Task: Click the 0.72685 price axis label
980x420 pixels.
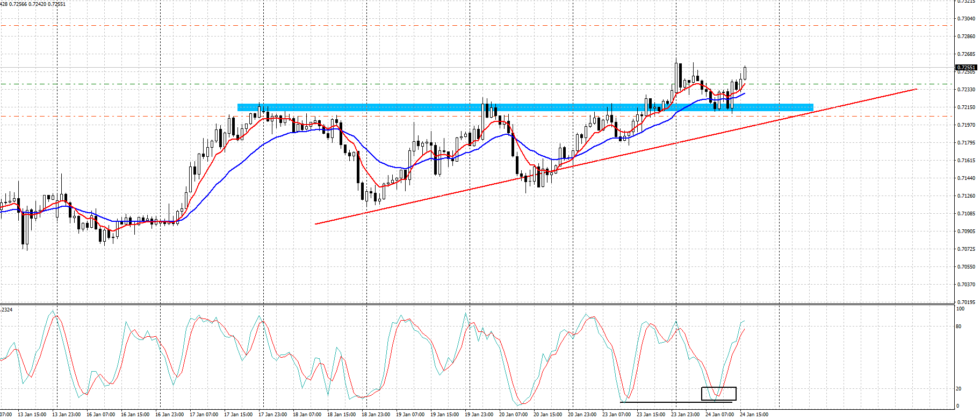Action: pyautogui.click(x=967, y=54)
